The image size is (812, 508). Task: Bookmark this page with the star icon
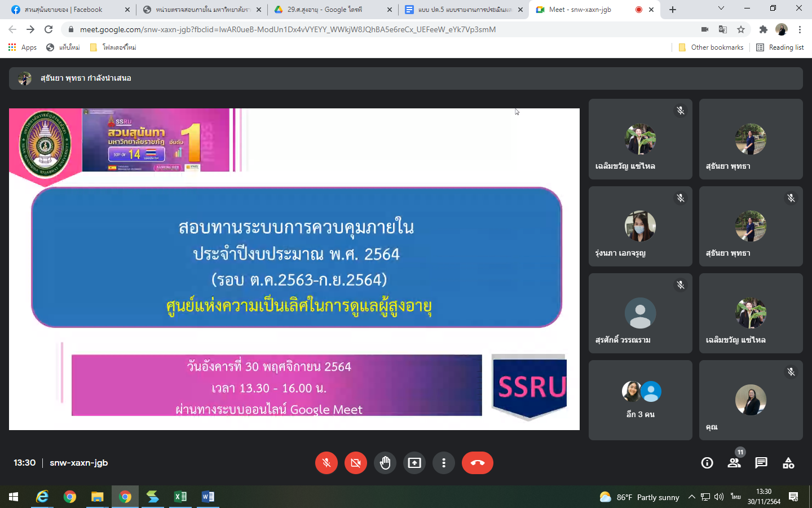tap(741, 29)
